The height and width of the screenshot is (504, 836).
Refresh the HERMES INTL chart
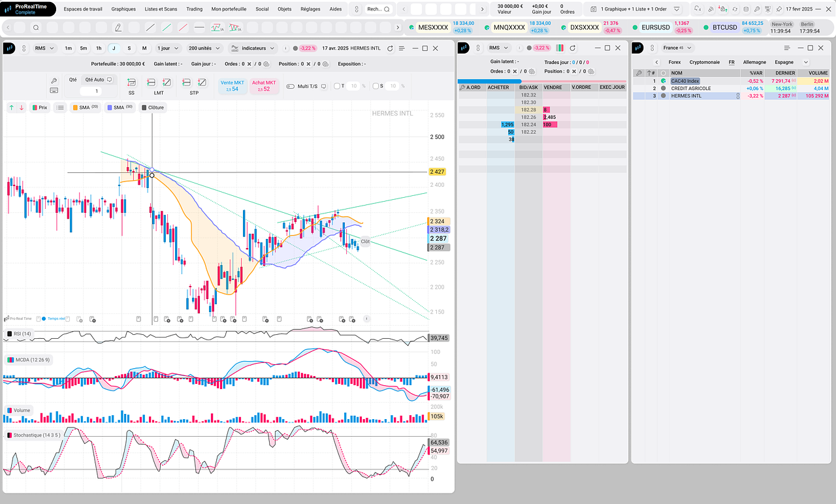tap(390, 48)
